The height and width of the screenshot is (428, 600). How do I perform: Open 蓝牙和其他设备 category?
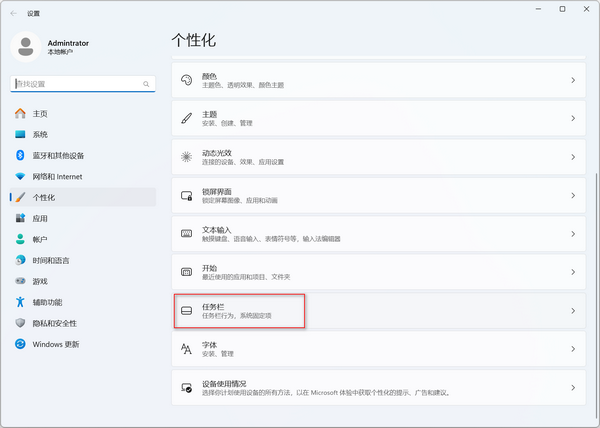click(x=83, y=155)
